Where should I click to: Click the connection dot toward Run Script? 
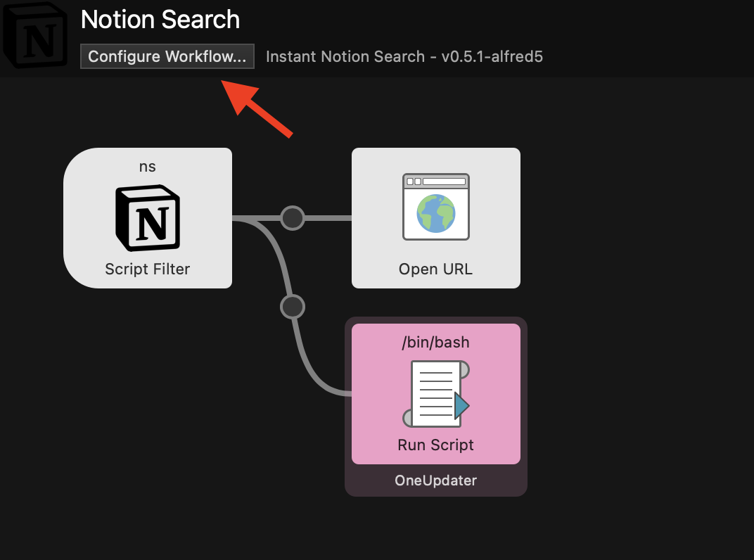(293, 307)
